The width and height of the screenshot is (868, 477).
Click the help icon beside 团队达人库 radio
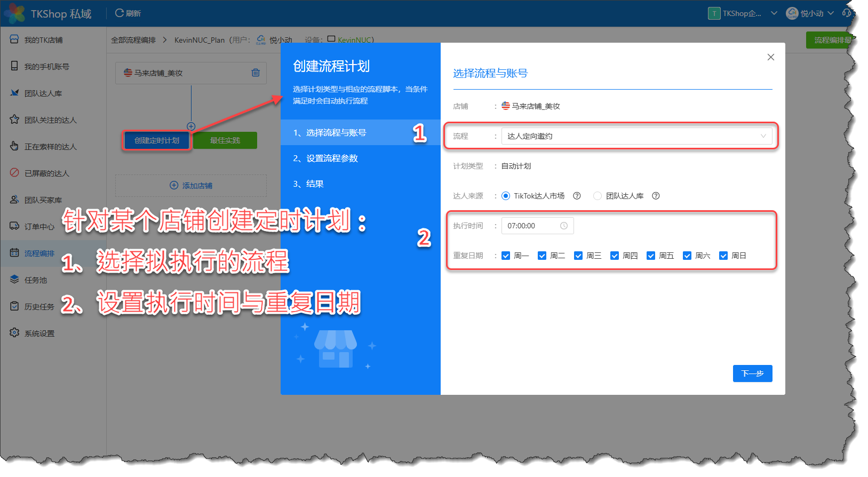(656, 196)
